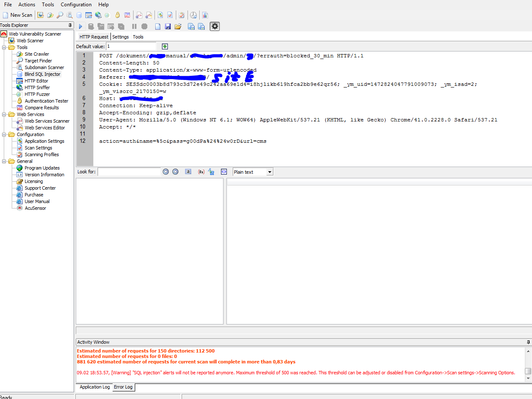Open the Scheduler clock toolbar icon
532x399 pixels.
(193, 15)
